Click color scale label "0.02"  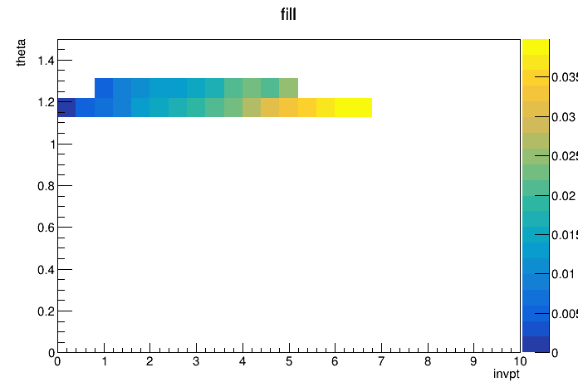(x=564, y=195)
